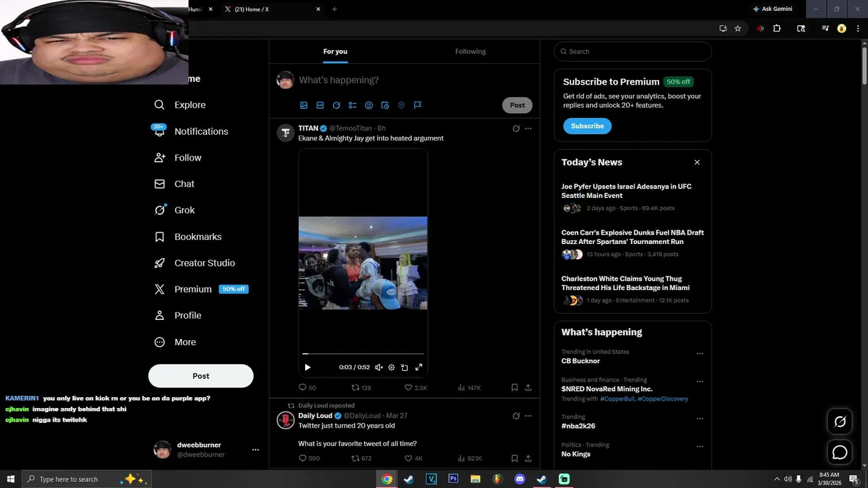Open Coen Carr's Explosive Dunks story
The image size is (868, 488).
(633, 237)
